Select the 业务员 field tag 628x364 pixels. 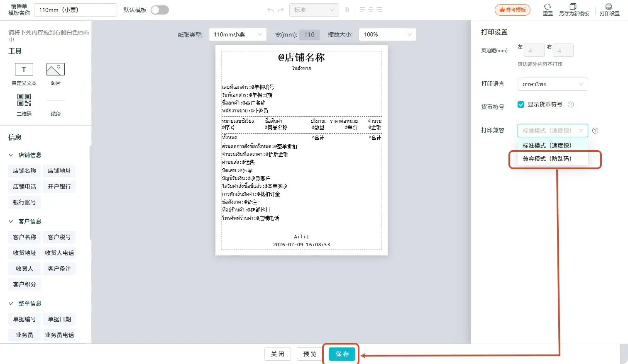24,335
